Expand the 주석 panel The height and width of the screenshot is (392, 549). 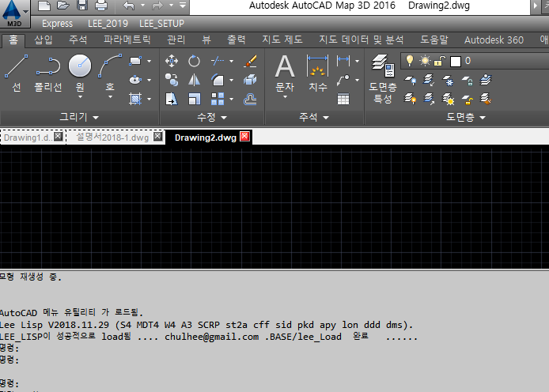(314, 117)
